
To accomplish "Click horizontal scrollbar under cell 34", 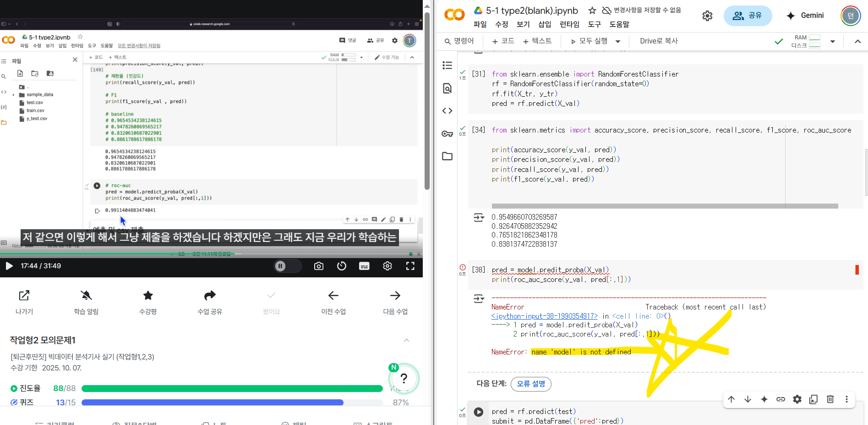I will click(665, 206).
